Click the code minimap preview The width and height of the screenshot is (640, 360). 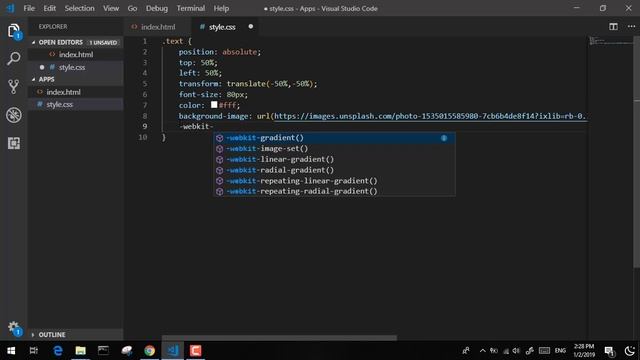click(x=610, y=41)
